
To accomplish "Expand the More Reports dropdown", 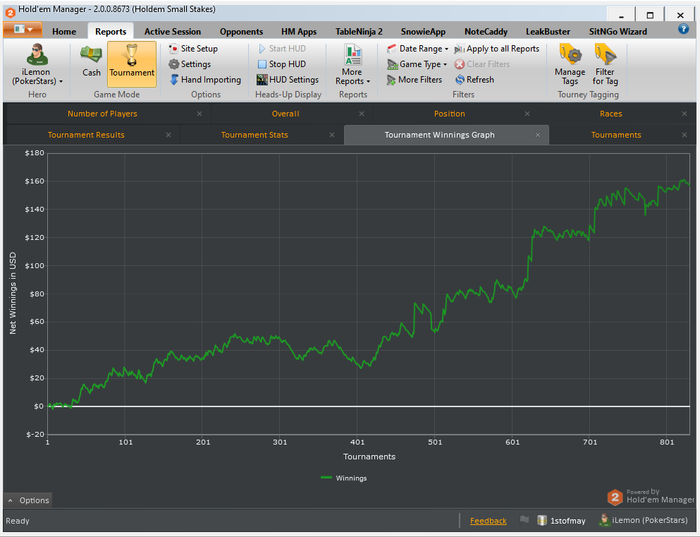I will click(x=352, y=64).
